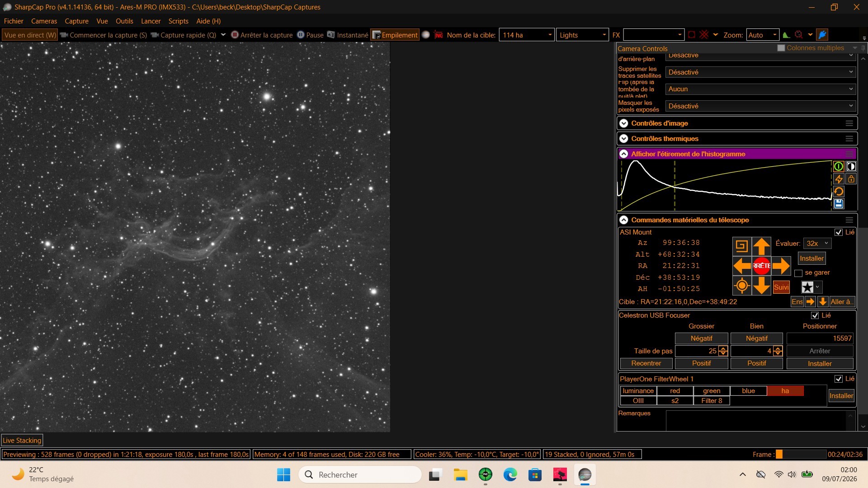Toggle the Empilement live stacking button

[395, 35]
